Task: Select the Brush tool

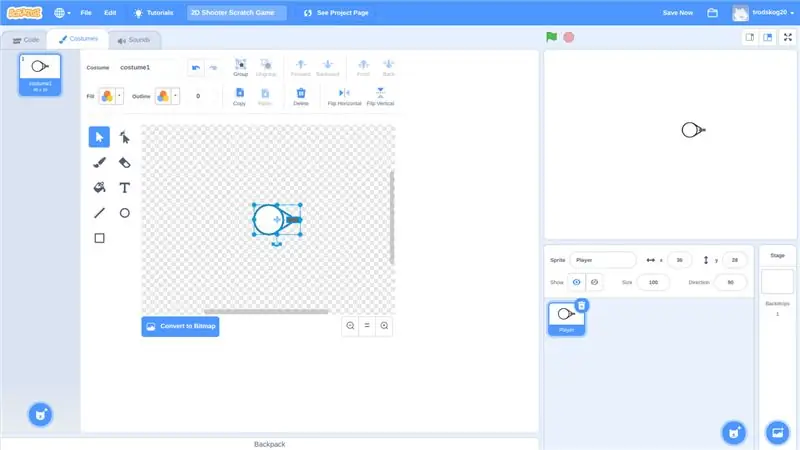Action: (99, 162)
